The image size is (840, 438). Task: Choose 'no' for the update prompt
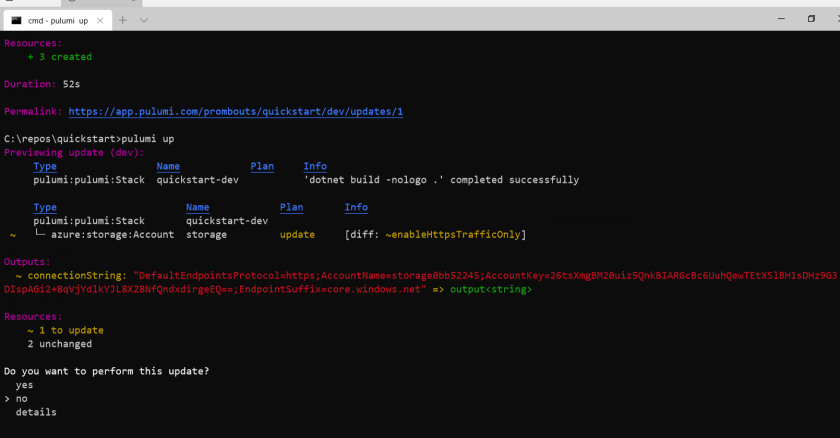coord(21,399)
